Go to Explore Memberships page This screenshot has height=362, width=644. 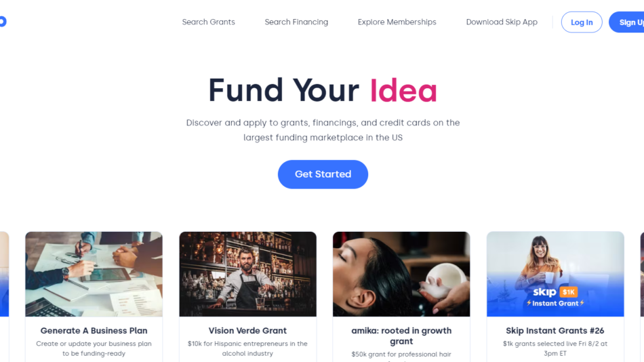[397, 22]
